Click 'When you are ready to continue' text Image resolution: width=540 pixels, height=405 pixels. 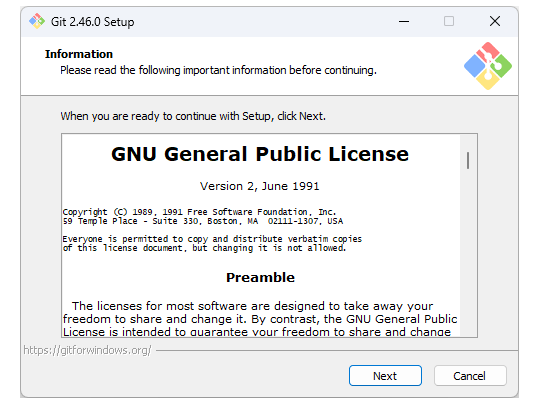point(193,116)
